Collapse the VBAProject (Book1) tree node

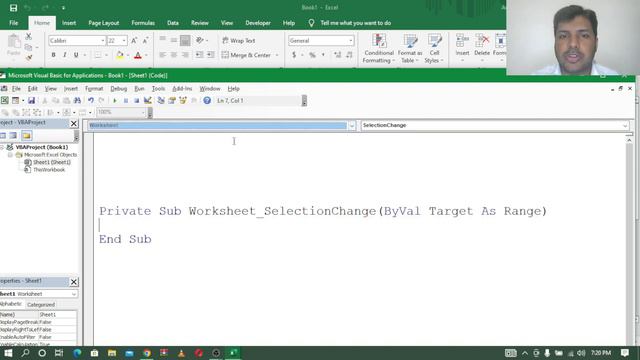click(2, 147)
